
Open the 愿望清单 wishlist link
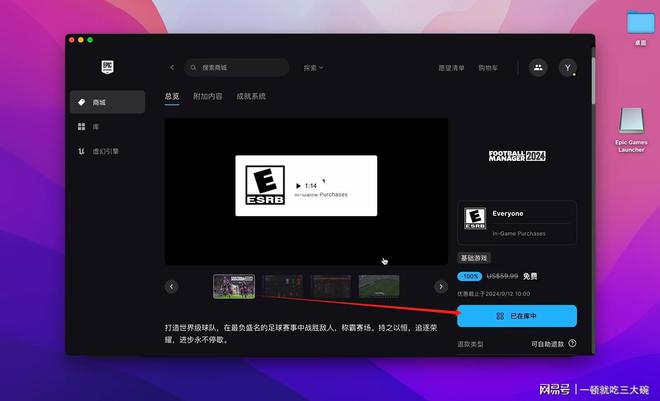coord(451,67)
